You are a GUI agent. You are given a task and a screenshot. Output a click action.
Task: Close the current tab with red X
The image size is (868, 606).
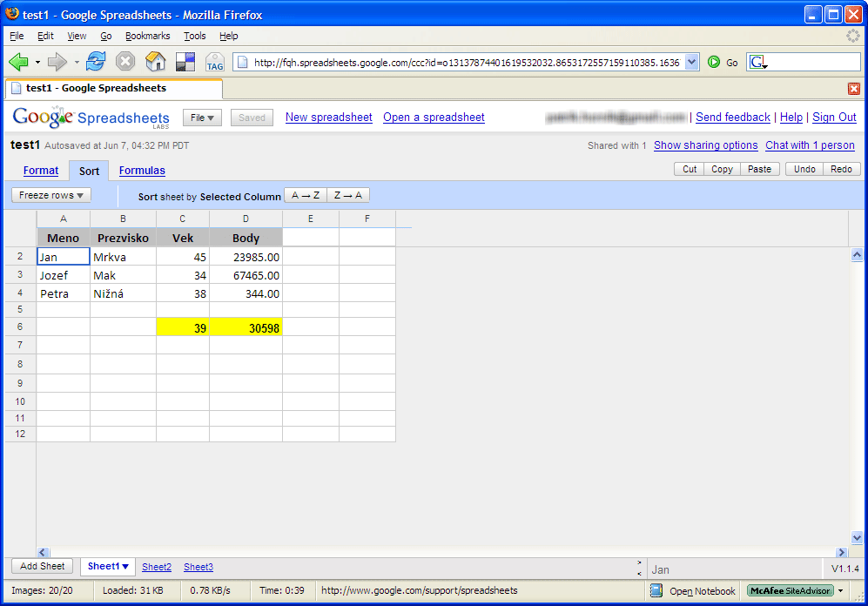(x=853, y=89)
